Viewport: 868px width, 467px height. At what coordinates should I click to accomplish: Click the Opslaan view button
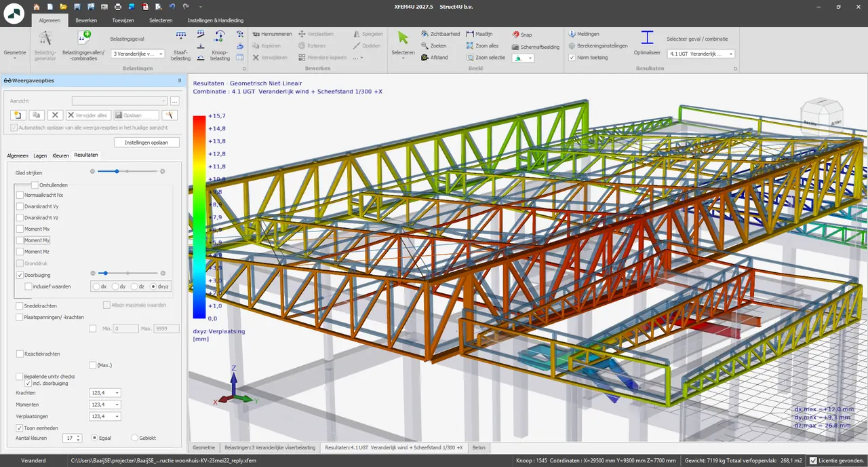point(136,115)
